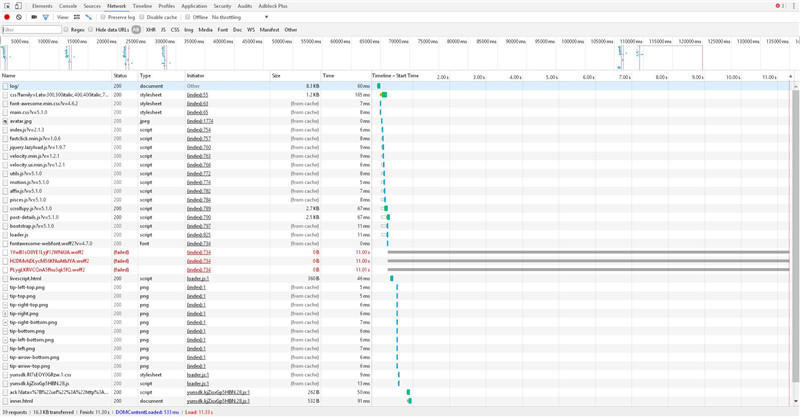Filter requests by XHR type
800x417 pixels.
[x=151, y=30]
